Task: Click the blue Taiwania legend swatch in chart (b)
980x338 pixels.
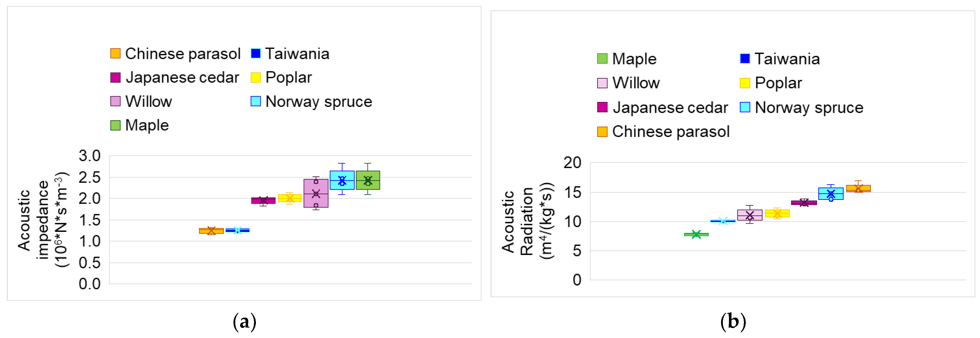Action: point(744,59)
